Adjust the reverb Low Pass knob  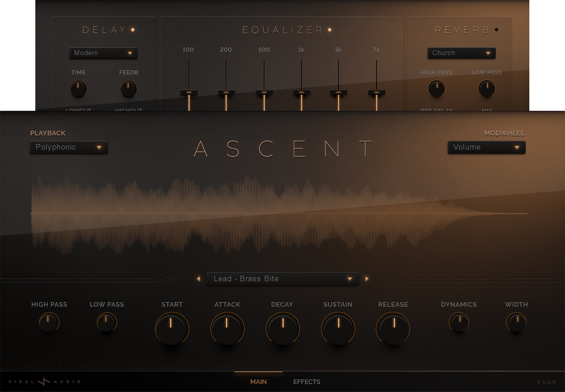(487, 89)
